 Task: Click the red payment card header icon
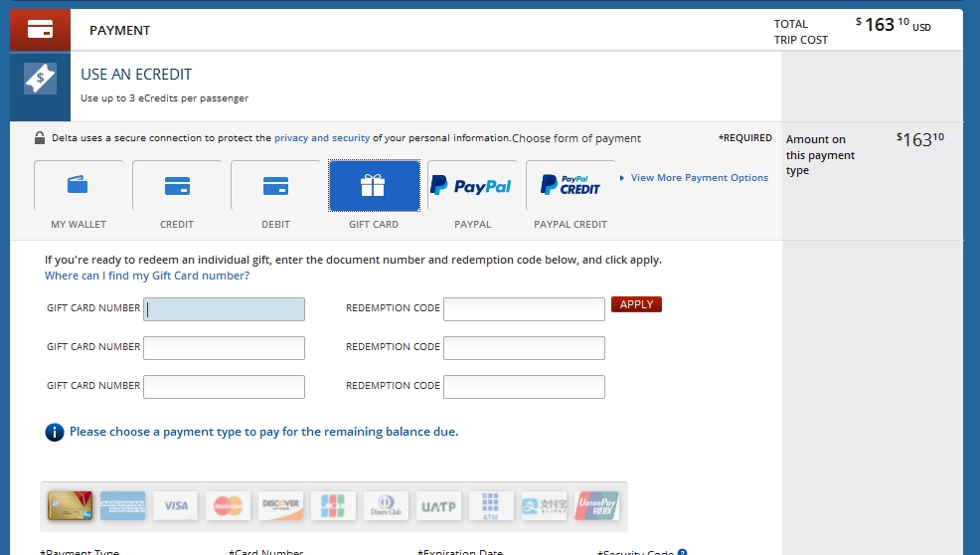(40, 30)
